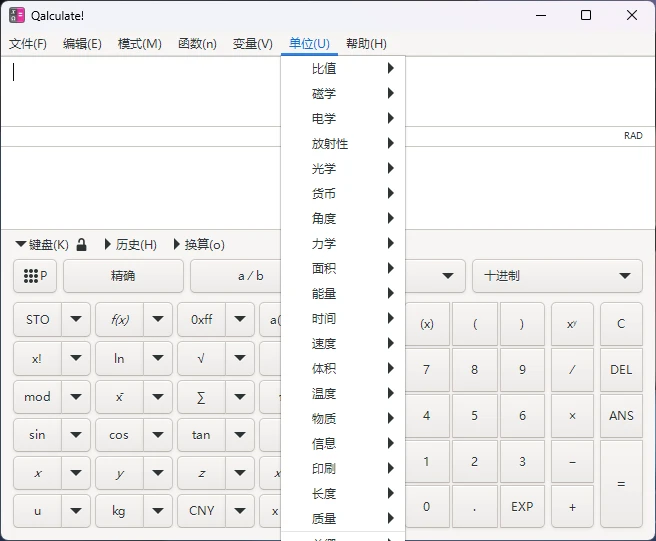656x541 pixels.
Task: Expand the 历史(H) history section
Action: point(131,244)
